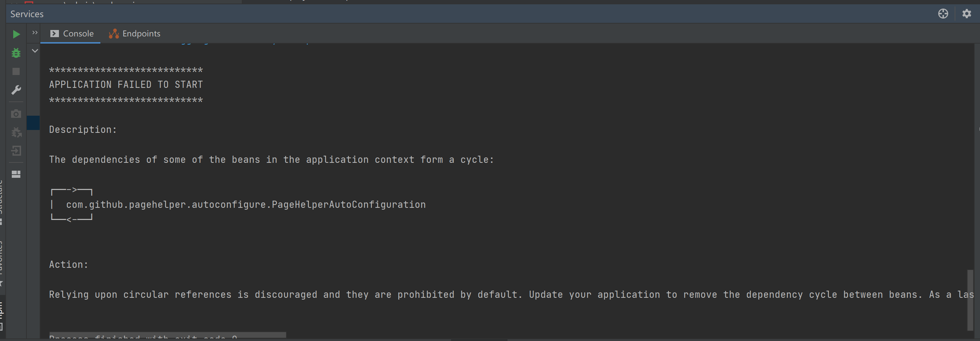Select the highlighted blue service row
Viewport: 980px width, 341px height.
click(33, 123)
